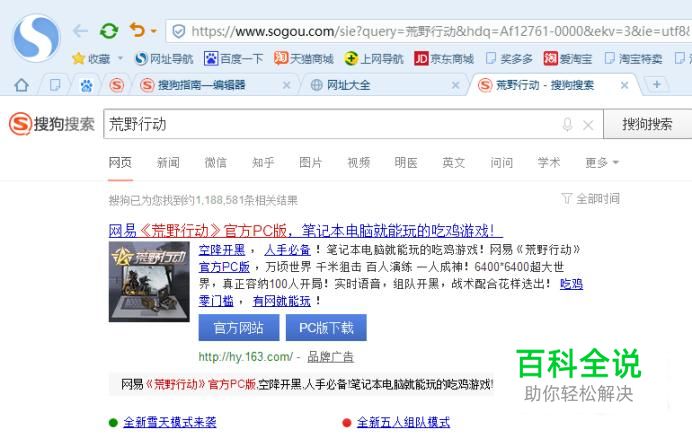Open a new tab with plus button
This screenshot has width=692, height=438.
(657, 84)
